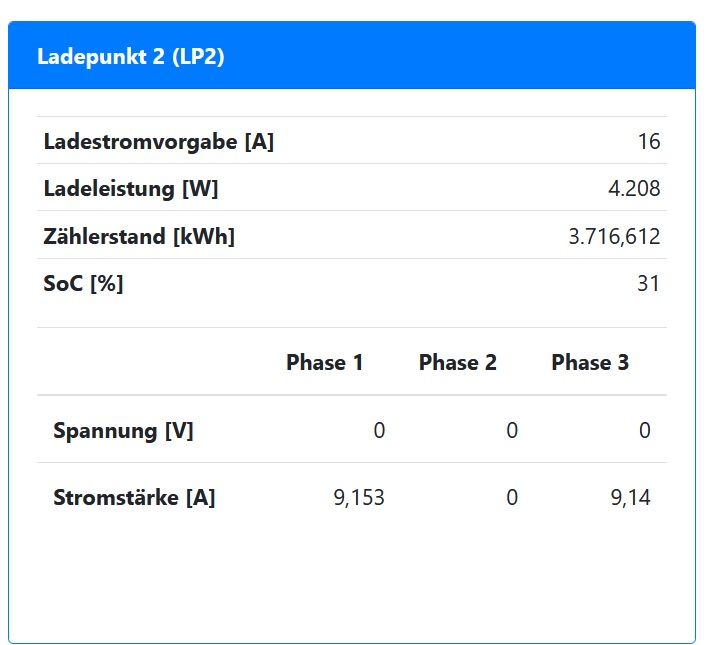
Task: Click the Phase 2 Spannung value
Action: [512, 431]
